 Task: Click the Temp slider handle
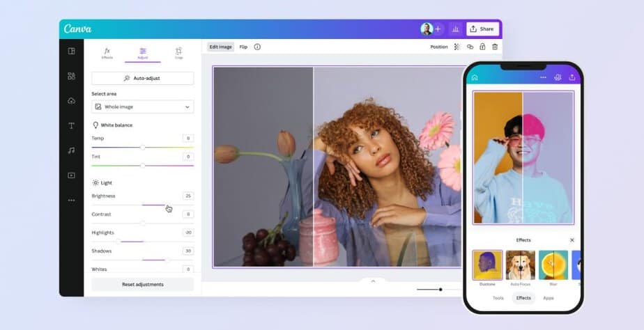point(142,148)
